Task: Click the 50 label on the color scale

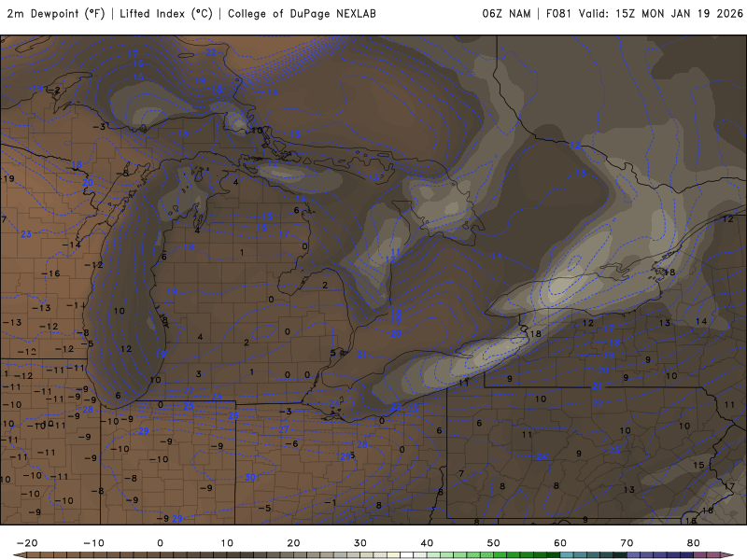Action: pos(494,543)
